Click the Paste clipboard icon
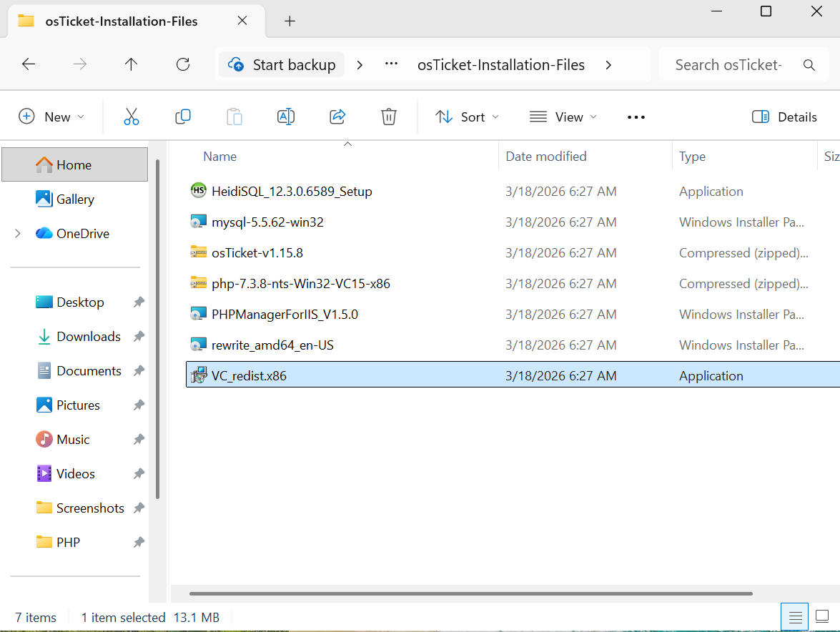 [234, 117]
